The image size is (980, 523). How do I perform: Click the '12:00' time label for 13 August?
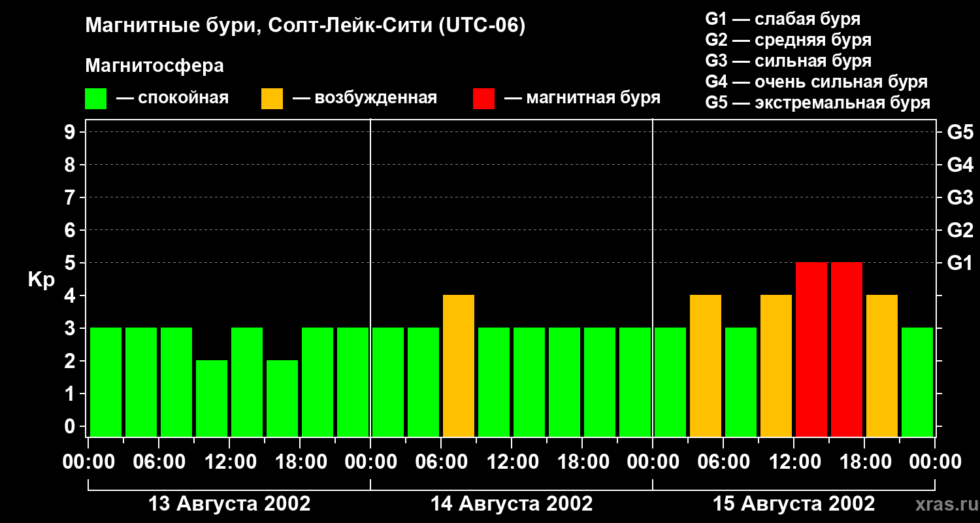tap(229, 462)
